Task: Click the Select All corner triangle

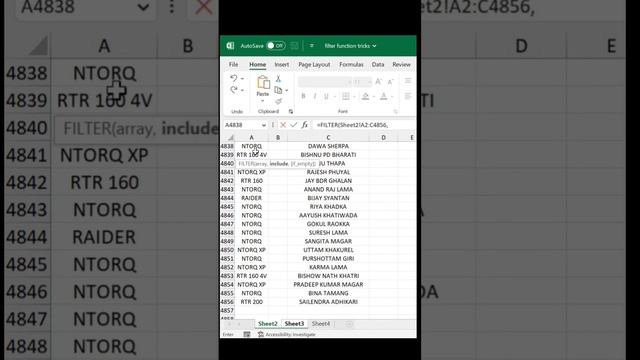Action: tap(231, 138)
